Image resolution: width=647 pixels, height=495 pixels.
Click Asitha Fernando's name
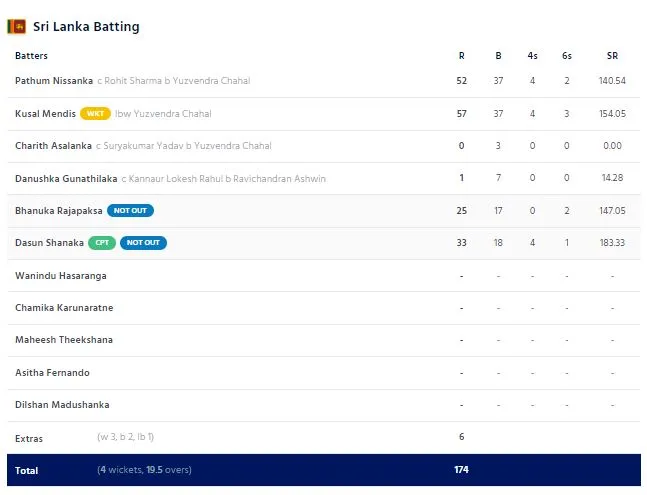[52, 373]
